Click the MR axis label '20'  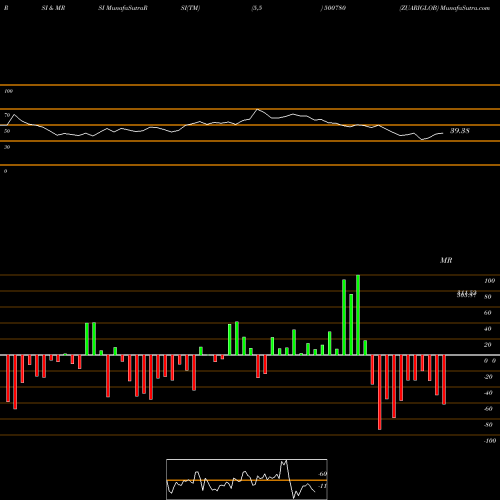[488, 345]
